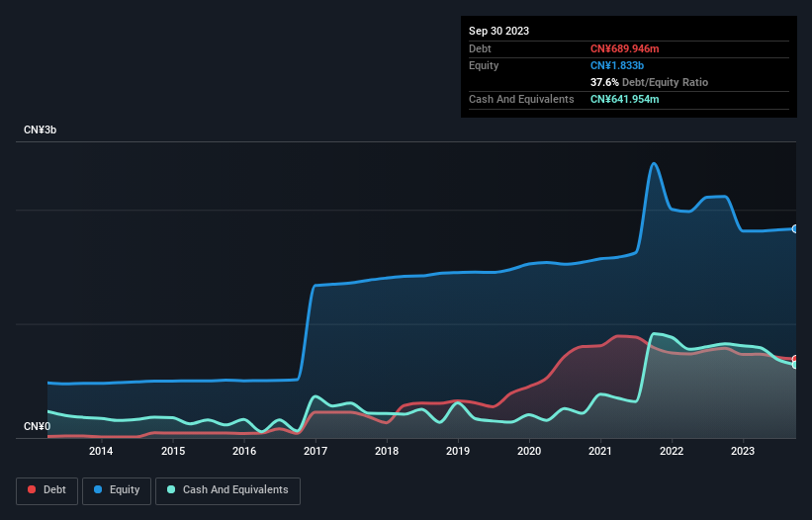This screenshot has height=520, width=812.
Task: Toggle the Cash And Equivalents legend button
Action: pos(227,490)
